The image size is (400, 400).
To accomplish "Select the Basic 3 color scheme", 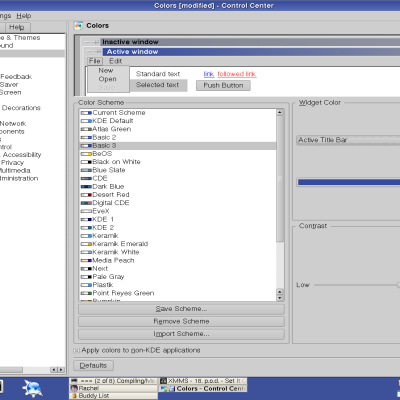I will click(x=178, y=146).
